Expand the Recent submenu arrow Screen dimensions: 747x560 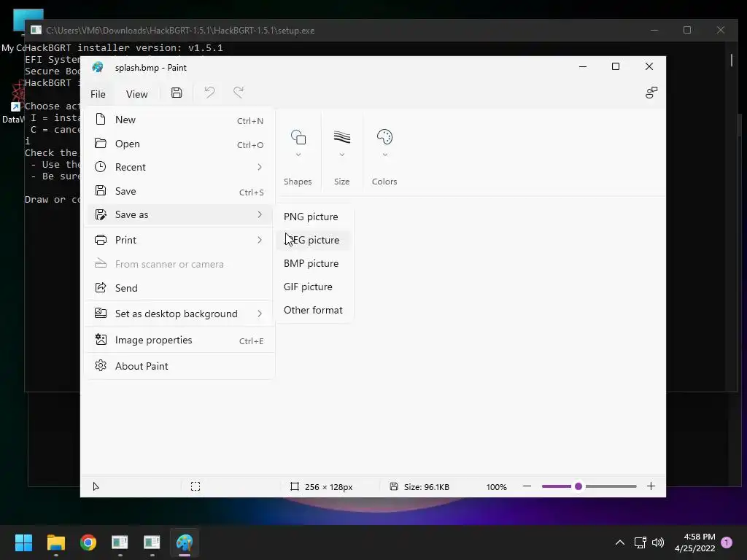tap(260, 167)
